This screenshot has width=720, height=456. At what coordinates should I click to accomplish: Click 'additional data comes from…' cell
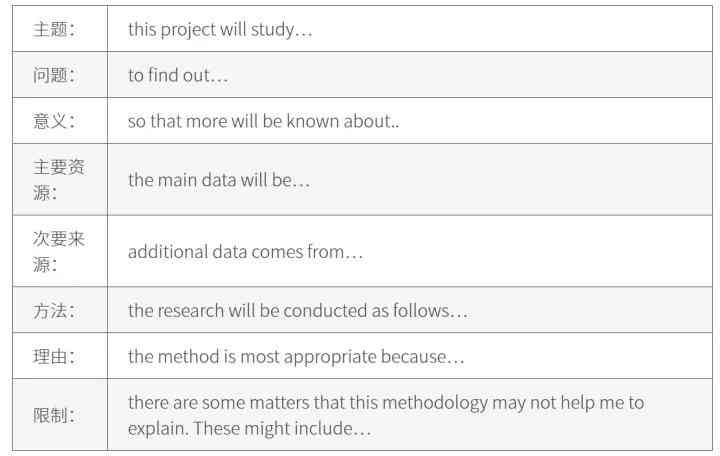410,251
